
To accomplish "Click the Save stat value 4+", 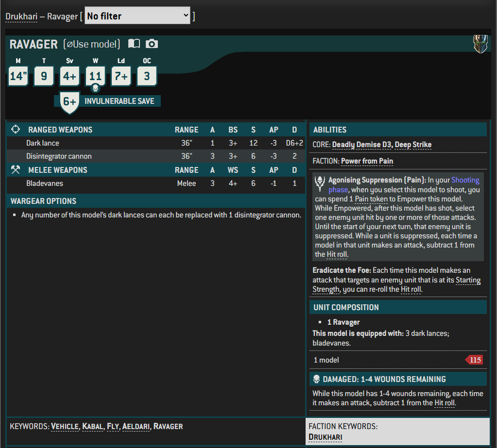I will [x=69, y=76].
